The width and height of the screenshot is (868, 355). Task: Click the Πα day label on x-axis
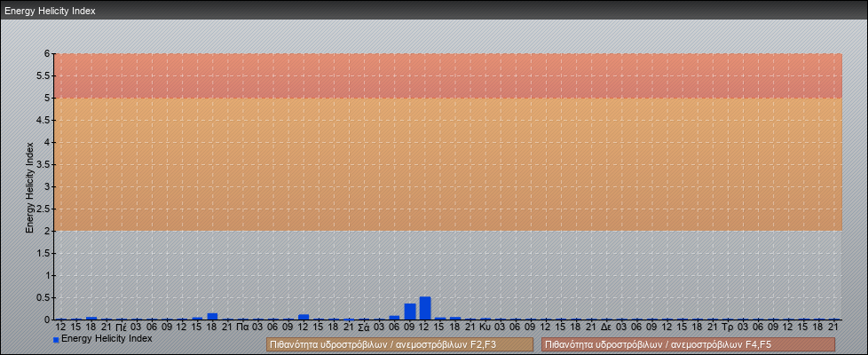coord(242,327)
